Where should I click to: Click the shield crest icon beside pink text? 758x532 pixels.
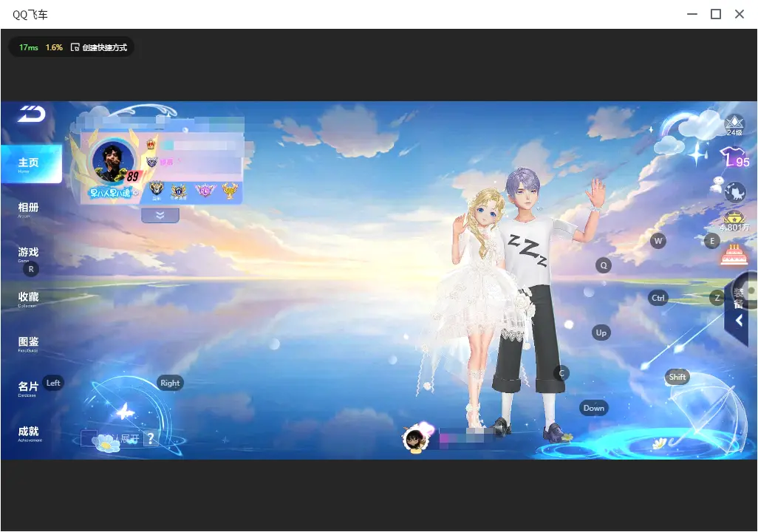coord(151,162)
